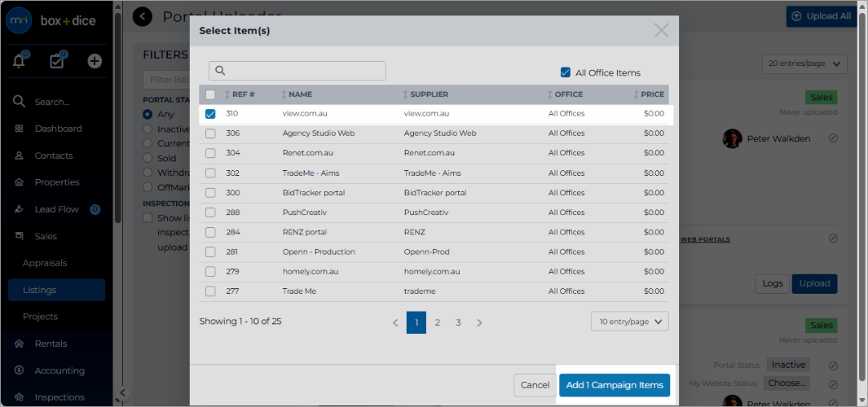Click the Properties house icon

pyautogui.click(x=19, y=182)
